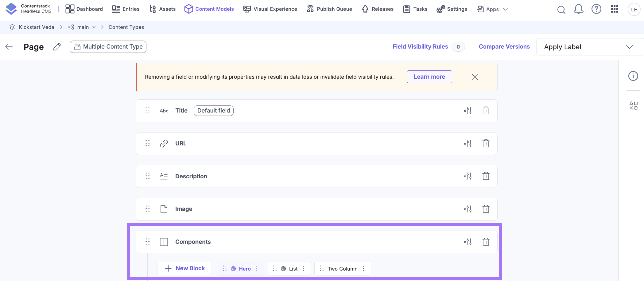This screenshot has height=281, width=644.
Task: Open the help question mark icon
Action: pyautogui.click(x=596, y=9)
